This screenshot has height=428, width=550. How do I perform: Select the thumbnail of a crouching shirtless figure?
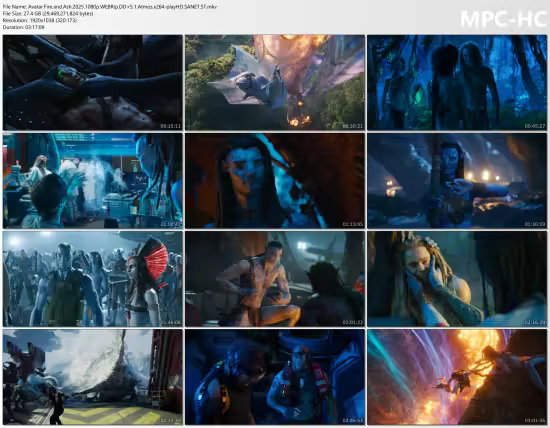pyautogui.click(x=275, y=279)
